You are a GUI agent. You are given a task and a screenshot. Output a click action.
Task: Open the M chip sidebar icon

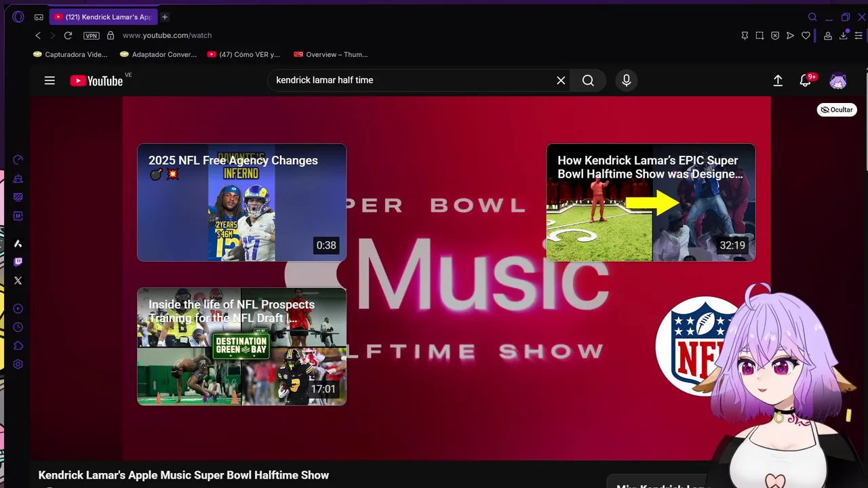(x=18, y=216)
